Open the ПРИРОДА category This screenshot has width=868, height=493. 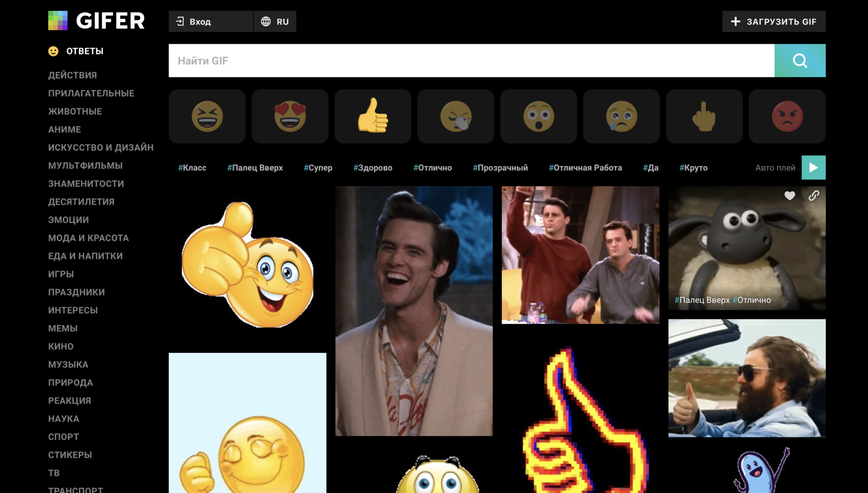point(70,382)
